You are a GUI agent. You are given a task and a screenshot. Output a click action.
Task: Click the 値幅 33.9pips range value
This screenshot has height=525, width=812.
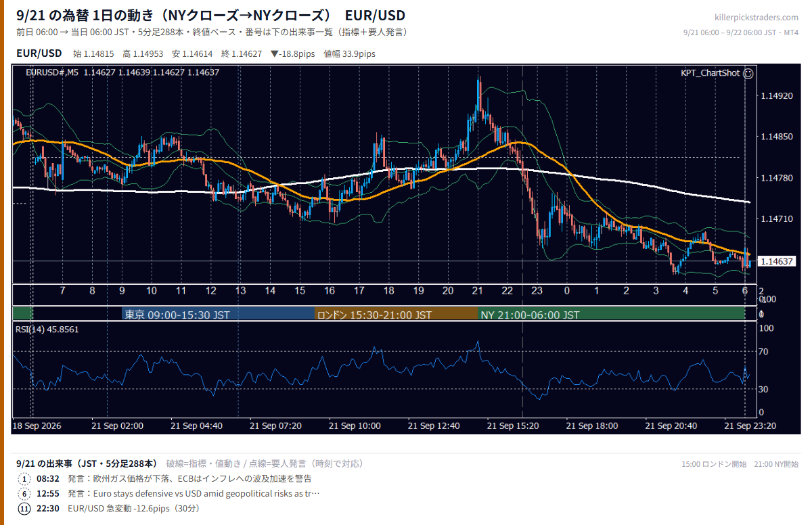pos(350,54)
